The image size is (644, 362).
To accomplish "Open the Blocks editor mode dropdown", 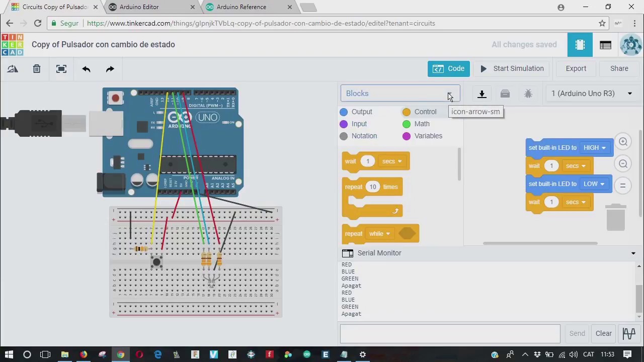I will coord(400,94).
